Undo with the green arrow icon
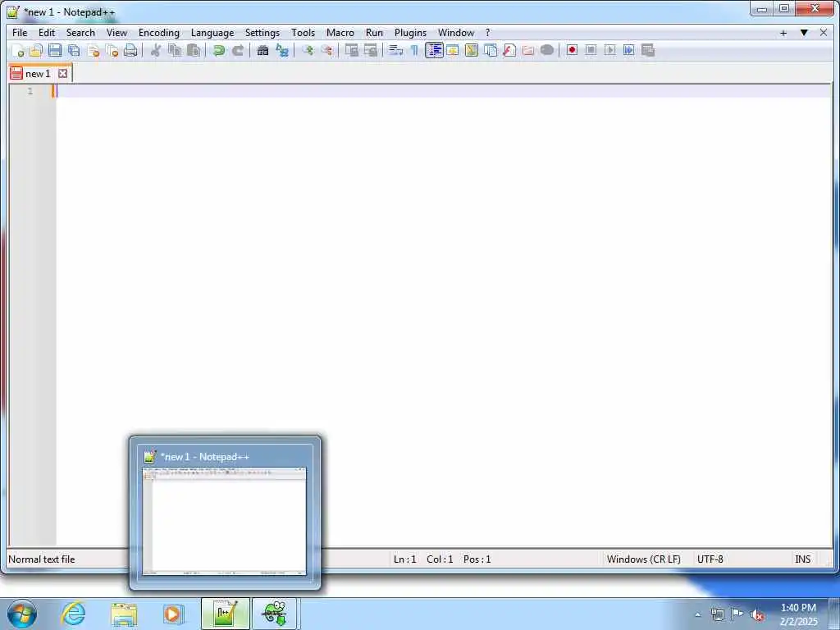 point(218,50)
